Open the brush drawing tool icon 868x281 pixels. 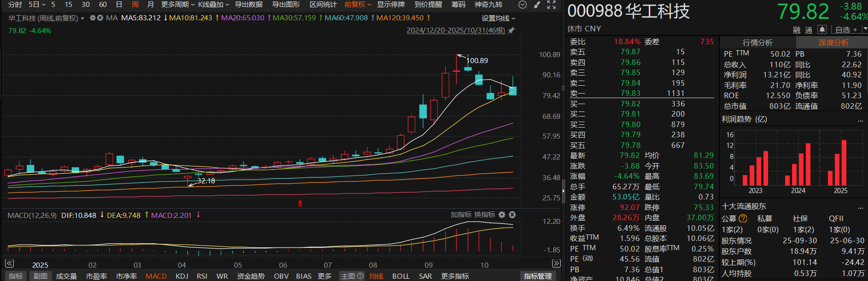click(x=537, y=5)
